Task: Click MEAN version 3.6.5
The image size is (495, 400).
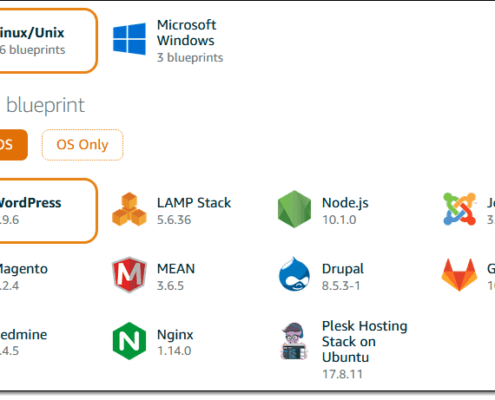Action: 170,286
